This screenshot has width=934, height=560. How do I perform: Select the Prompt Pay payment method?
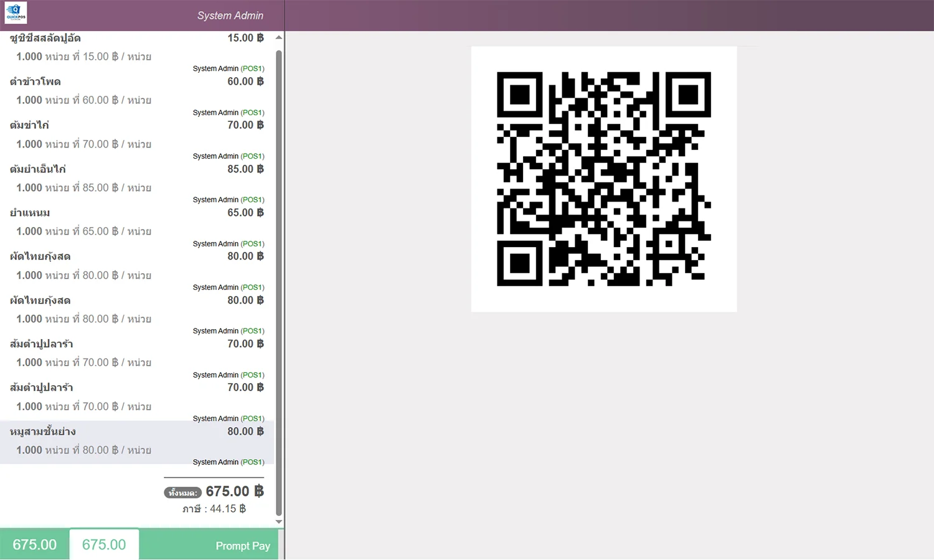(242, 546)
